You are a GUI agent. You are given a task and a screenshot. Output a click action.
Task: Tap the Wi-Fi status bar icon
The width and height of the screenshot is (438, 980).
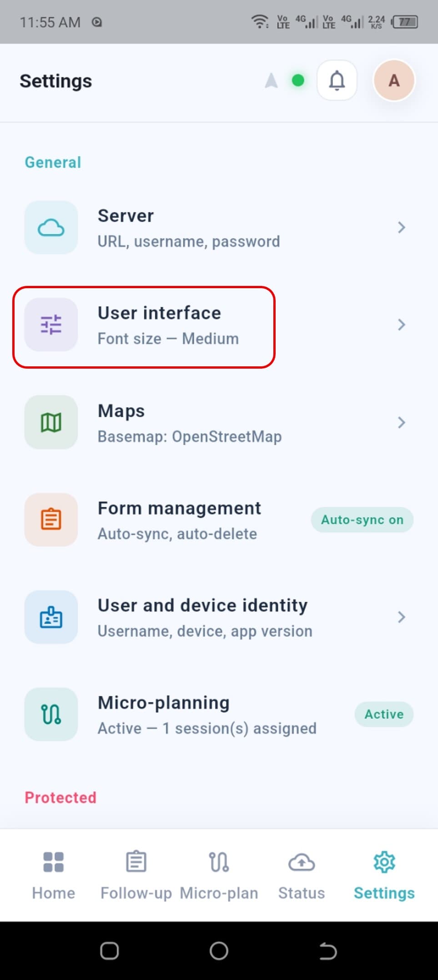(x=260, y=21)
